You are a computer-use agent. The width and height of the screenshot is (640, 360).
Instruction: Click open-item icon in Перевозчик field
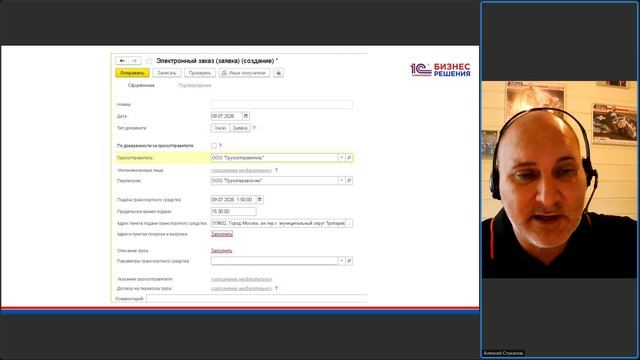coord(349,180)
